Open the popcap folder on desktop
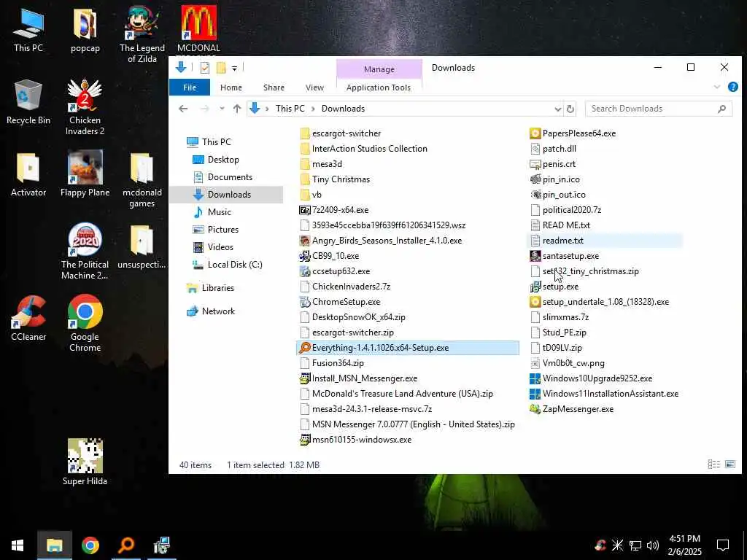The width and height of the screenshot is (747, 560). click(85, 29)
